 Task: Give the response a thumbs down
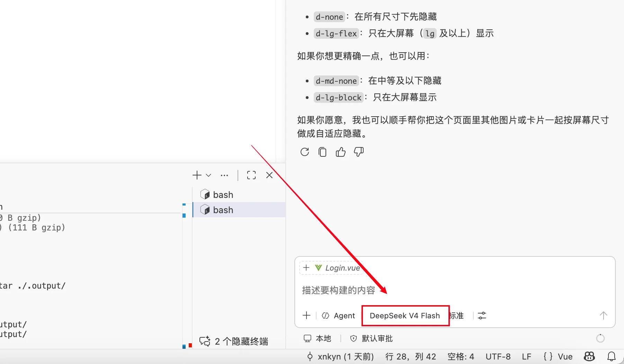359,152
